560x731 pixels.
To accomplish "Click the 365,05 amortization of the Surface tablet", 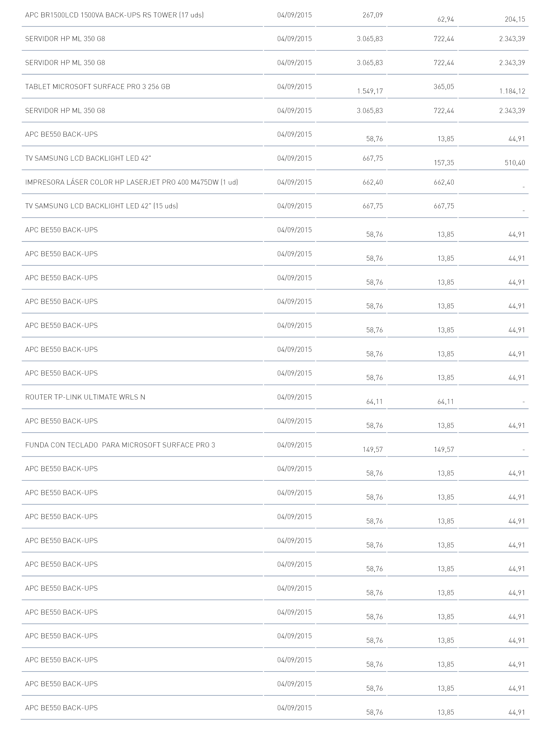I will click(x=444, y=87).
